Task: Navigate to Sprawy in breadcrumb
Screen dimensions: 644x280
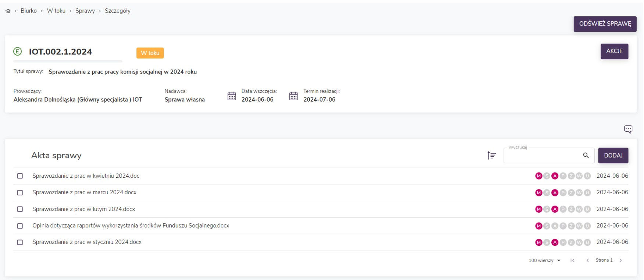Action: tap(85, 11)
